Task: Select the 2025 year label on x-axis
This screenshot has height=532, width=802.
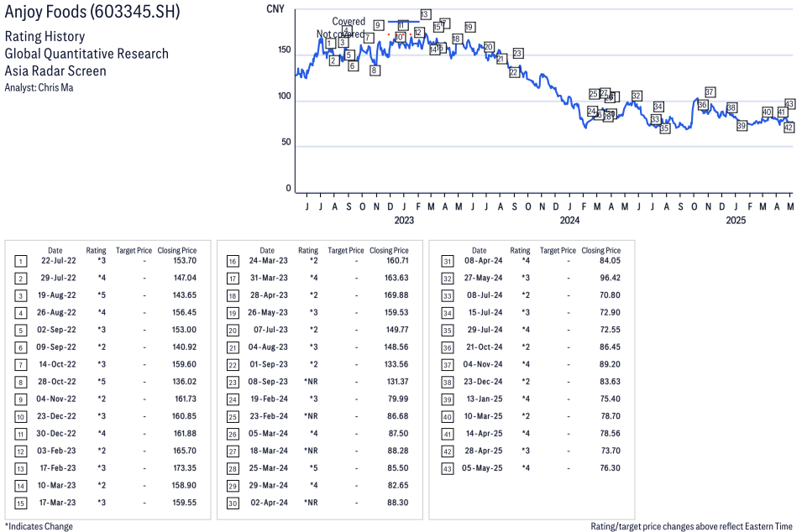Action: (x=736, y=220)
